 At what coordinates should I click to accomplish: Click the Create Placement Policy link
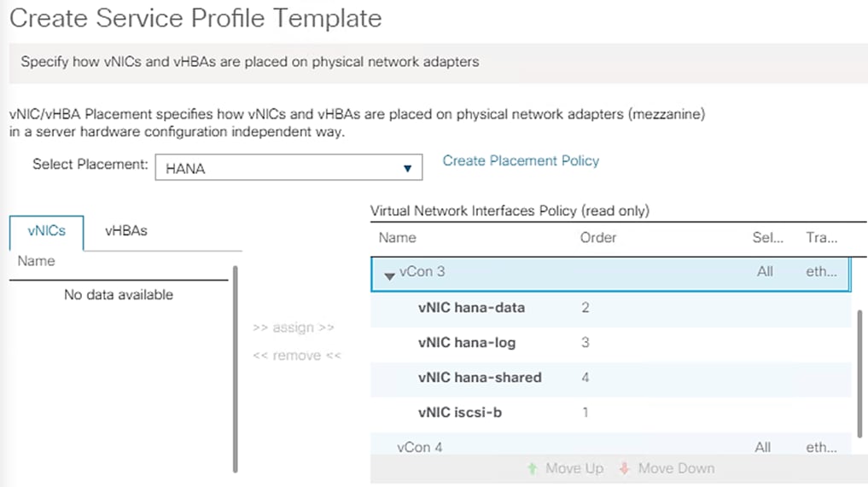pos(521,160)
